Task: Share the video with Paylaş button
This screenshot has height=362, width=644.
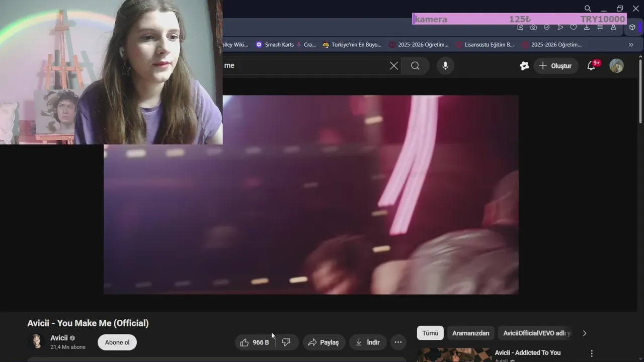Action: tap(324, 342)
